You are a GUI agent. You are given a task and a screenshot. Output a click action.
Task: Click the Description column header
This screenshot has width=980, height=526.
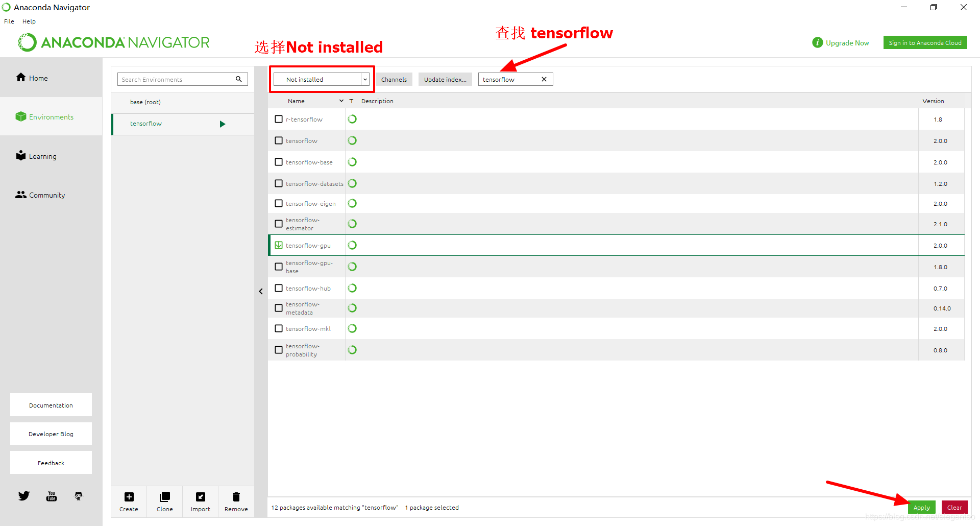point(377,101)
